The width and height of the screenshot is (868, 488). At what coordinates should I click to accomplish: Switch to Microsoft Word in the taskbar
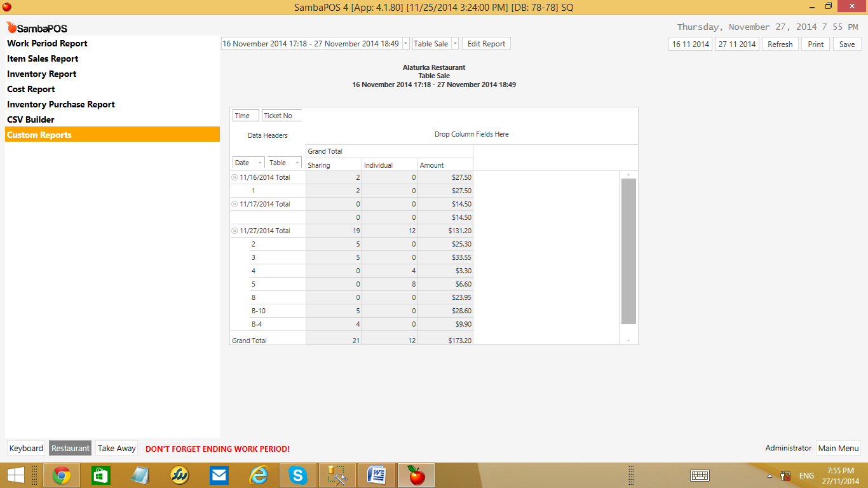tap(377, 475)
